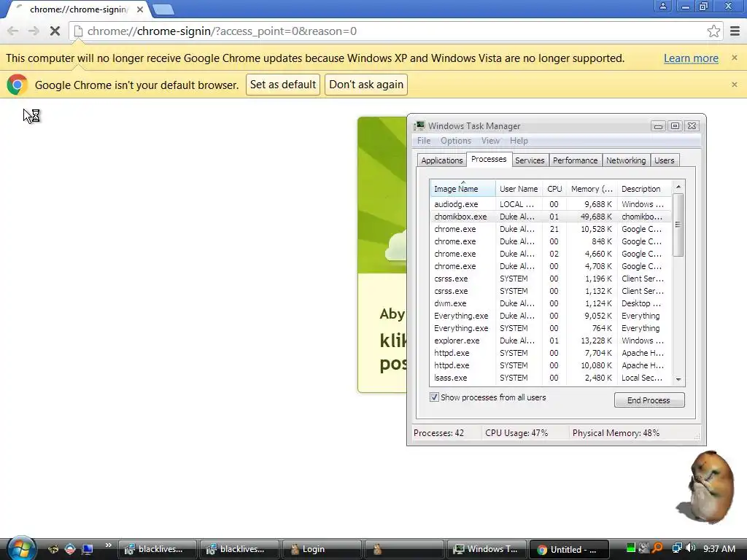Sort by the Description column header
The height and width of the screenshot is (560, 747).
(x=644, y=189)
